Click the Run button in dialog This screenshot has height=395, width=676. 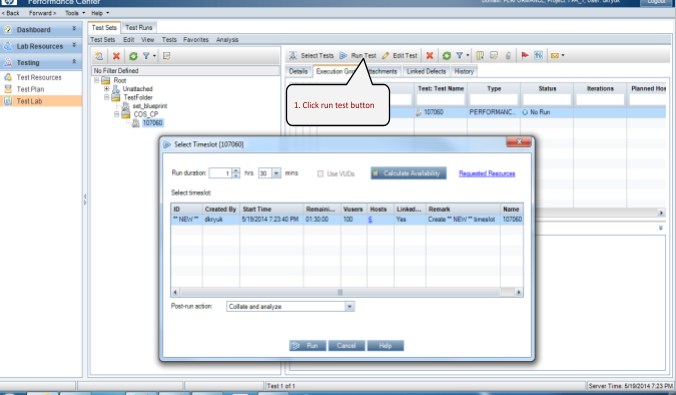point(307,346)
